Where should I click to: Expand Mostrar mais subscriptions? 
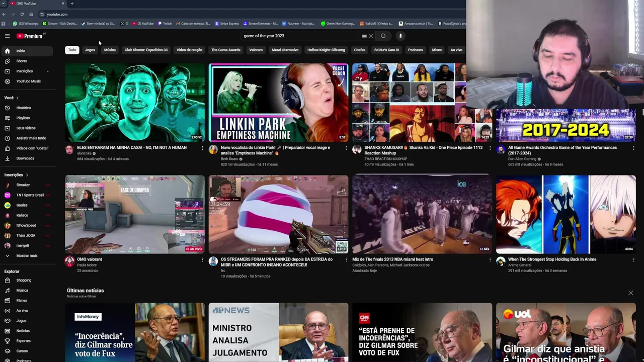pos(27,255)
